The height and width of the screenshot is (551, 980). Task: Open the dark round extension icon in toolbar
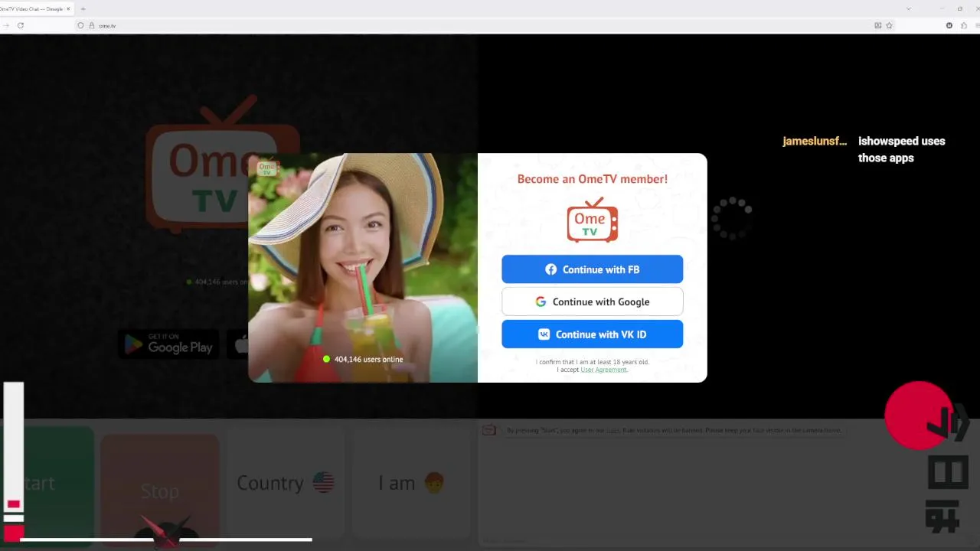[949, 25]
